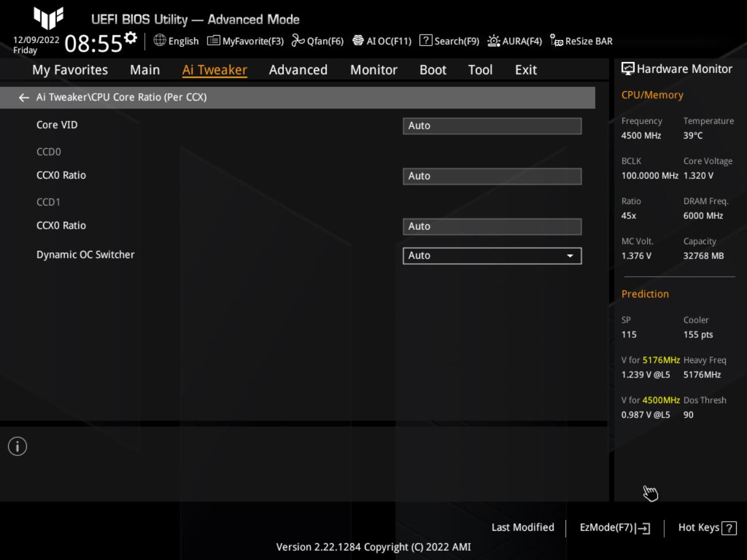Click the 1.320 V core voltage value
The height and width of the screenshot is (560, 747).
(698, 176)
